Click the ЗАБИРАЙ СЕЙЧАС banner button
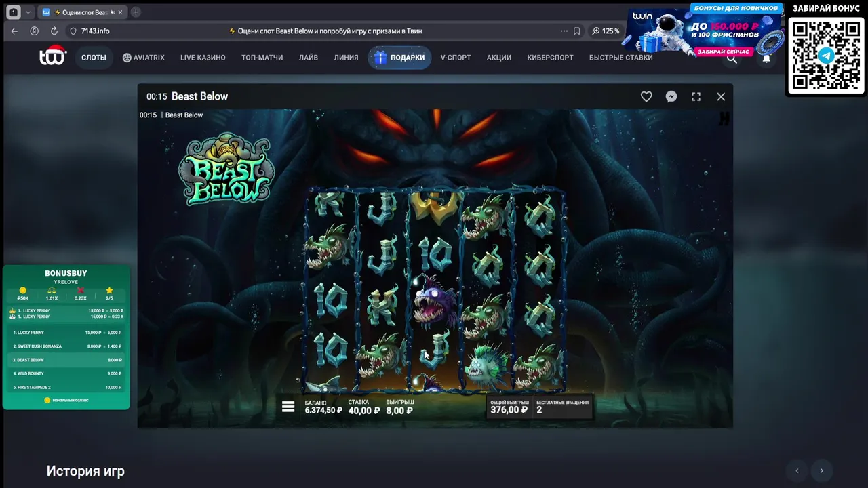This screenshot has width=868, height=488. click(x=724, y=52)
